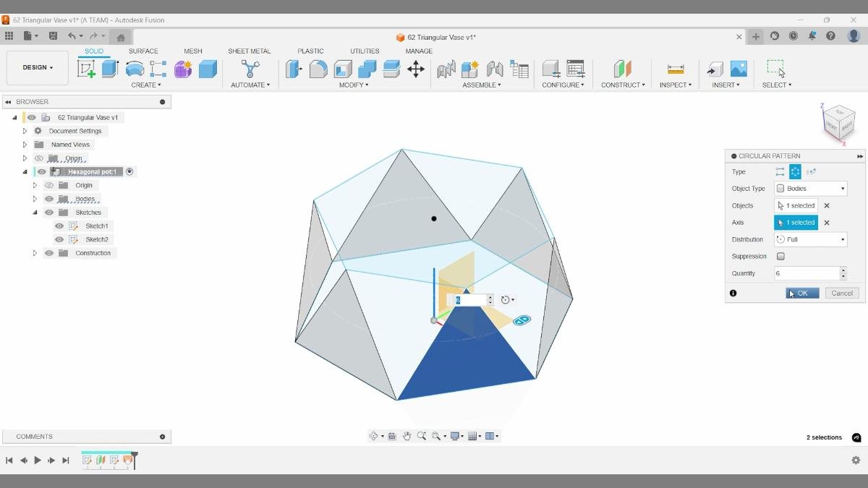The height and width of the screenshot is (488, 868).
Task: Hide Sketch1 in the browser
Action: point(59,226)
